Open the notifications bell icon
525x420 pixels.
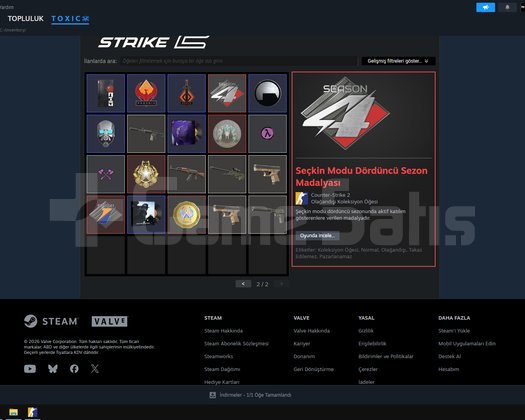[x=507, y=7]
